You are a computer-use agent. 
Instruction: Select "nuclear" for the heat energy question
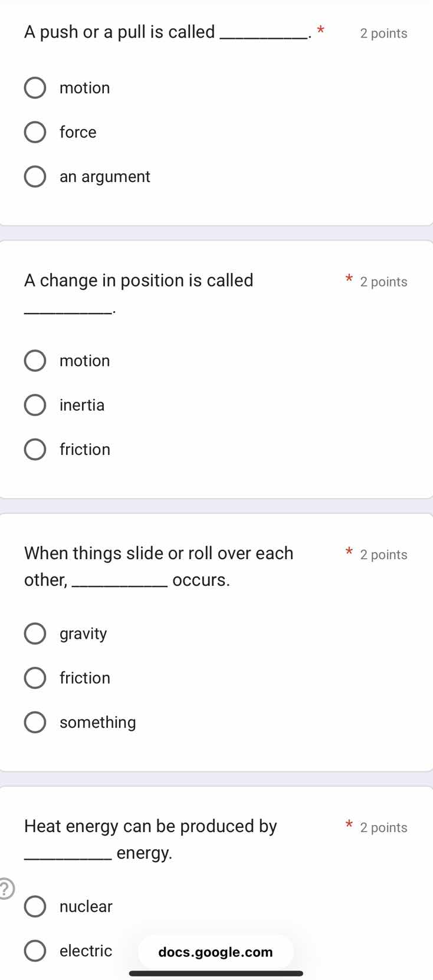[35, 906]
